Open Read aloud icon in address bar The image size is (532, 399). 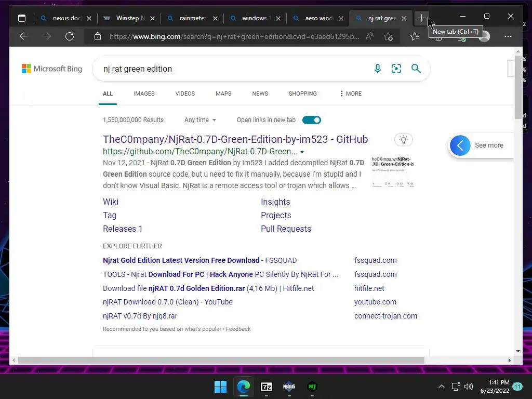click(x=370, y=36)
